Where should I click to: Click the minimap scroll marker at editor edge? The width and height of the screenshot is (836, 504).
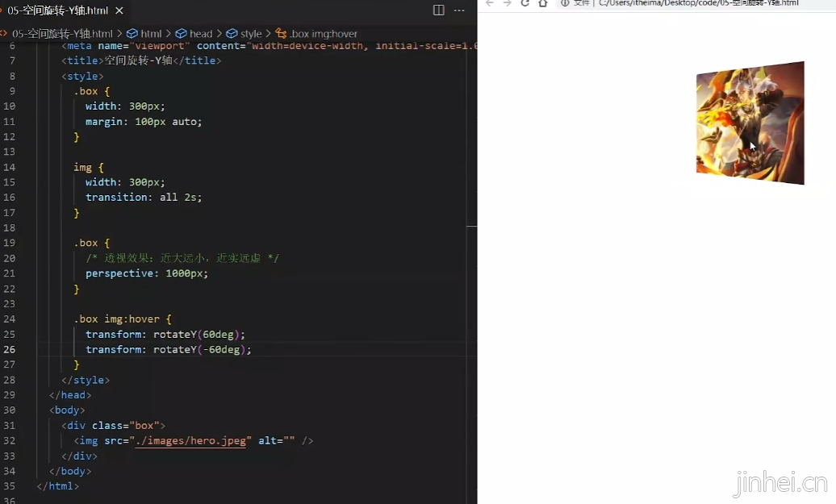[472, 227]
